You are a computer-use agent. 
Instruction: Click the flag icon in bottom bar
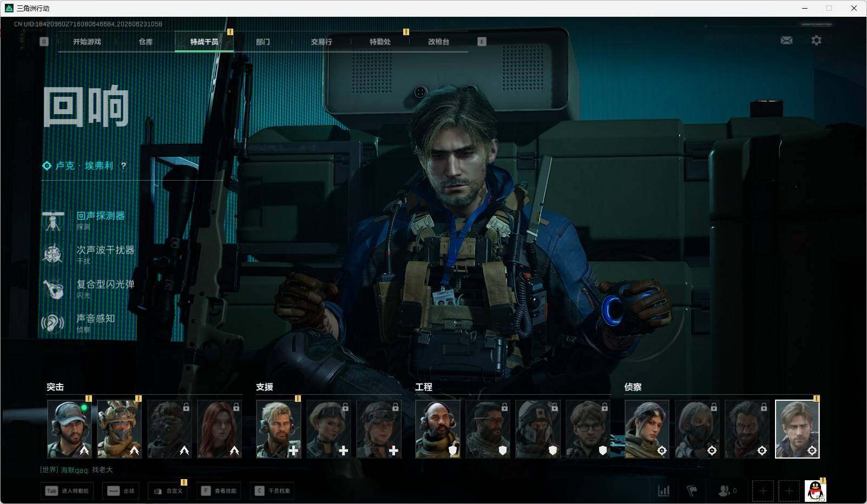pyautogui.click(x=692, y=491)
